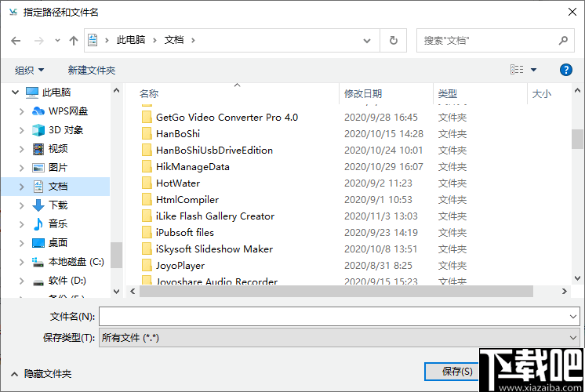Click the HanBoShi folder icon

click(x=147, y=133)
